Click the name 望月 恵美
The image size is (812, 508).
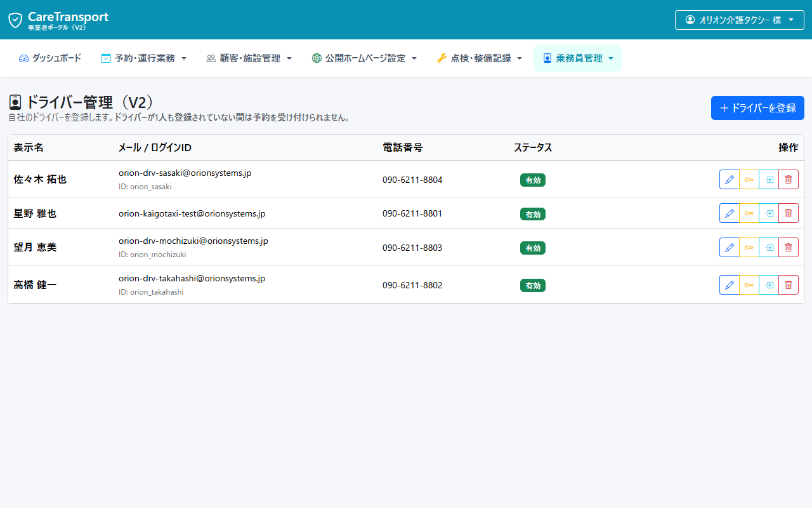[35, 247]
